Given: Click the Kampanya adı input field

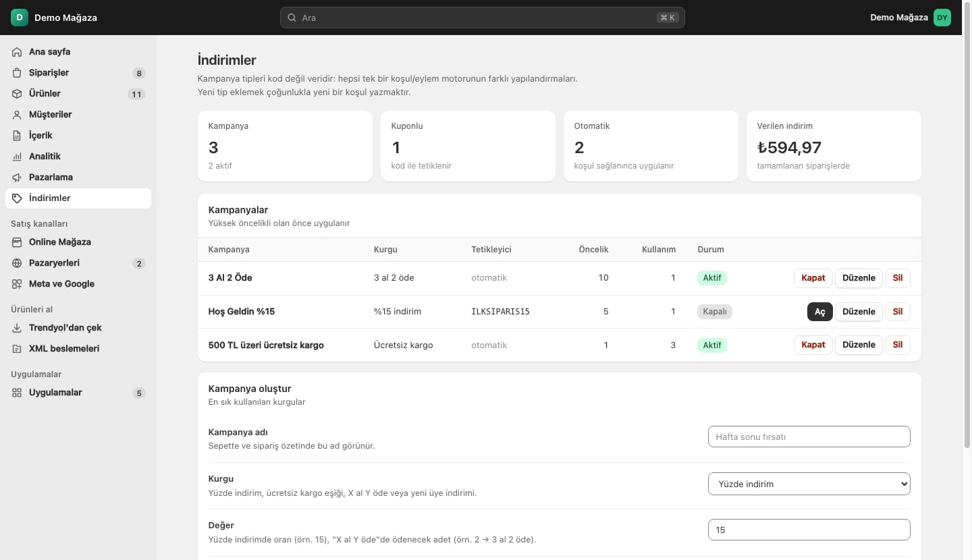Looking at the screenshot, I should click(809, 437).
